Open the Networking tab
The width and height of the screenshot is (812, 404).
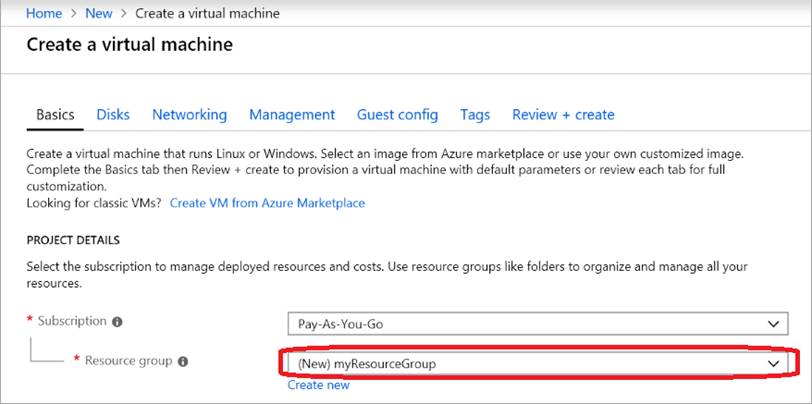[189, 115]
